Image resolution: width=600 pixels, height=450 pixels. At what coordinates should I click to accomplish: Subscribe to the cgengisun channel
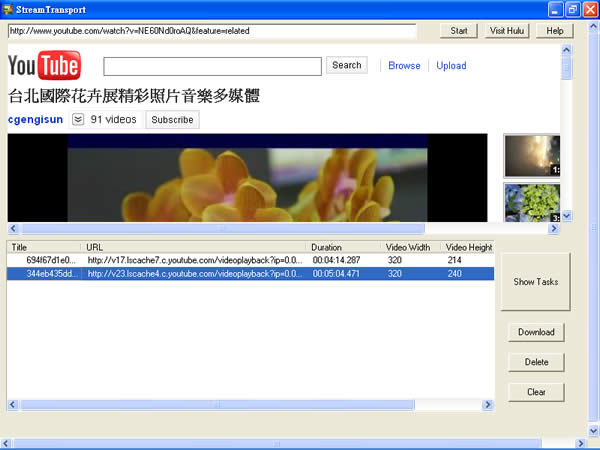click(172, 120)
